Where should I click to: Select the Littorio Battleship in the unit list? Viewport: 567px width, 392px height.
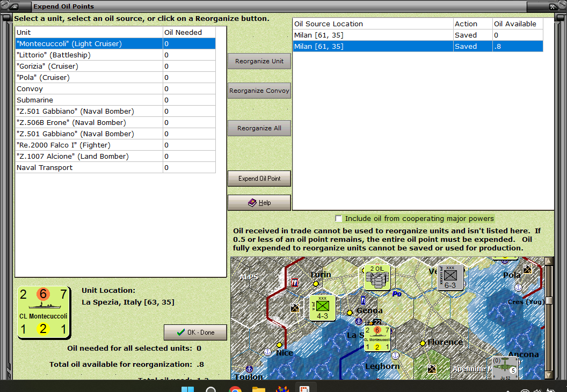pos(81,55)
